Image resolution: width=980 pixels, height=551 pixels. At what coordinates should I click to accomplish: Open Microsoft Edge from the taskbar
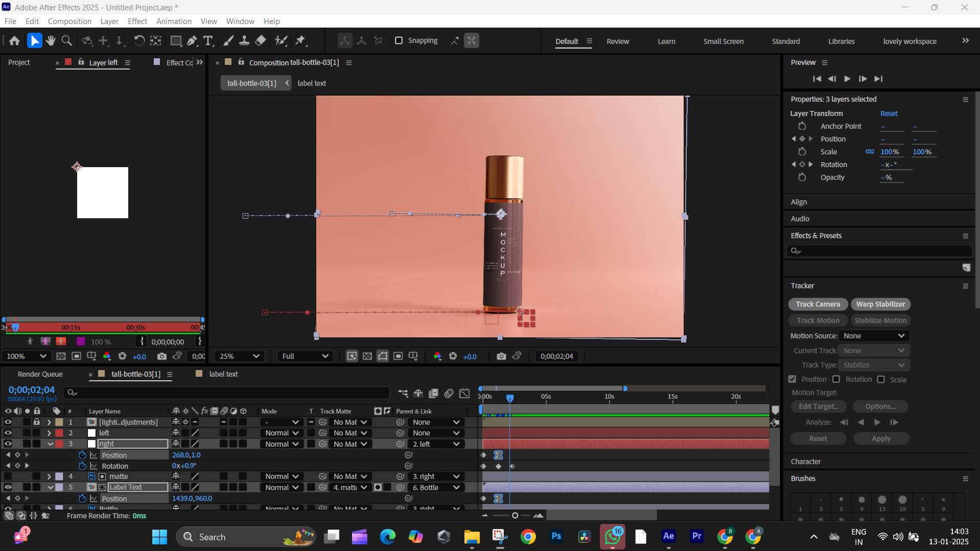[388, 537]
